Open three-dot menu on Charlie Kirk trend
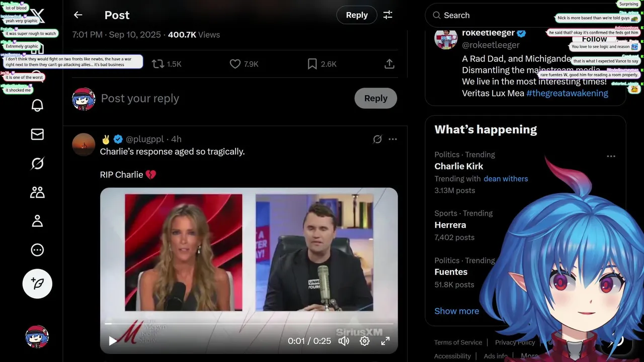Image resolution: width=644 pixels, height=362 pixels. pos(611,156)
